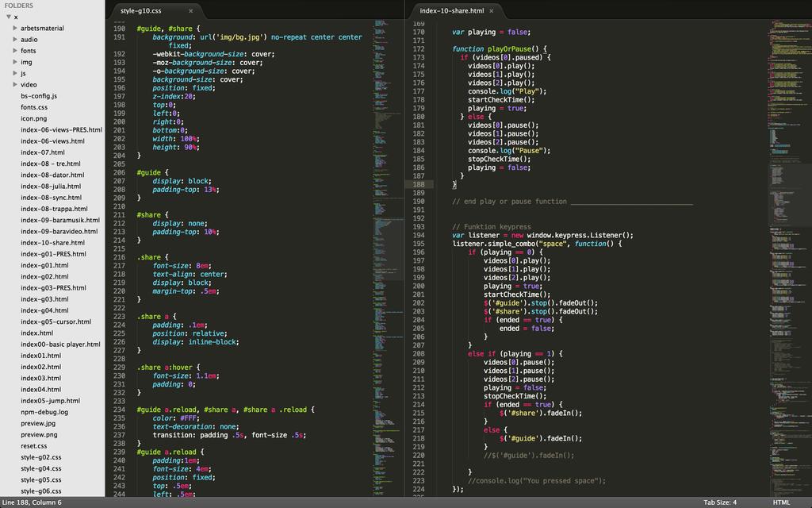Open index-g01.html file
Viewport: 812px width, 508px height.
(44, 265)
